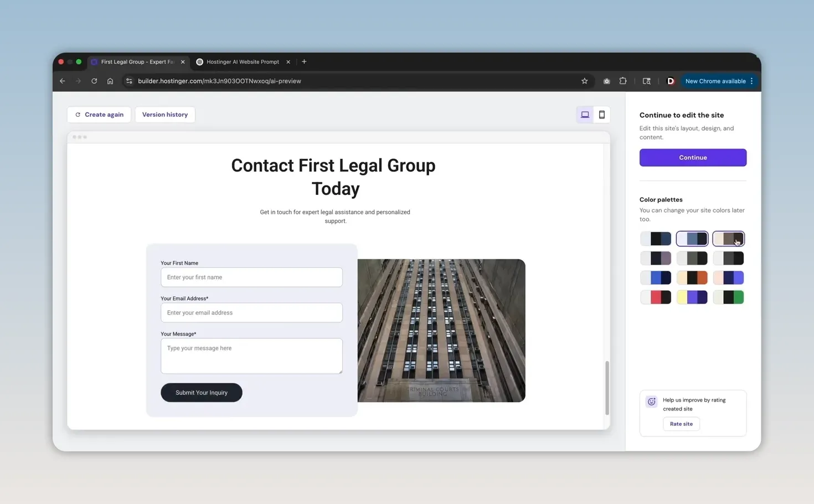Close the First Legal Group tab
814x504 pixels.
tap(183, 62)
